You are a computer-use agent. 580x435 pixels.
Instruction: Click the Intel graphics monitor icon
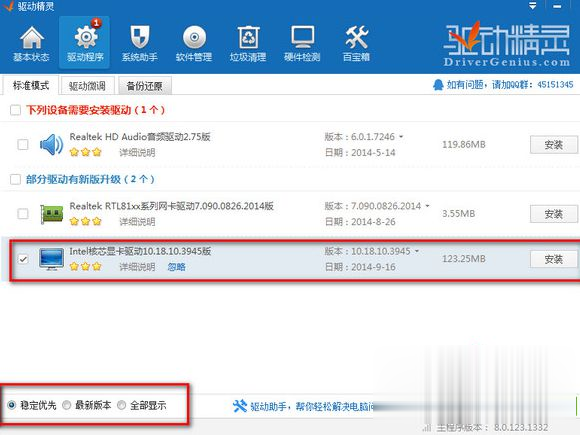(x=51, y=259)
